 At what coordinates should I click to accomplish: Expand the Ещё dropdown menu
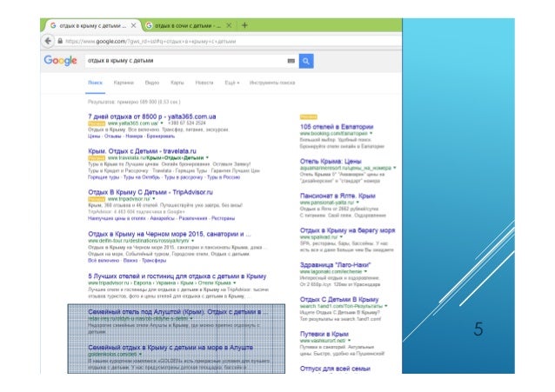coord(232,83)
